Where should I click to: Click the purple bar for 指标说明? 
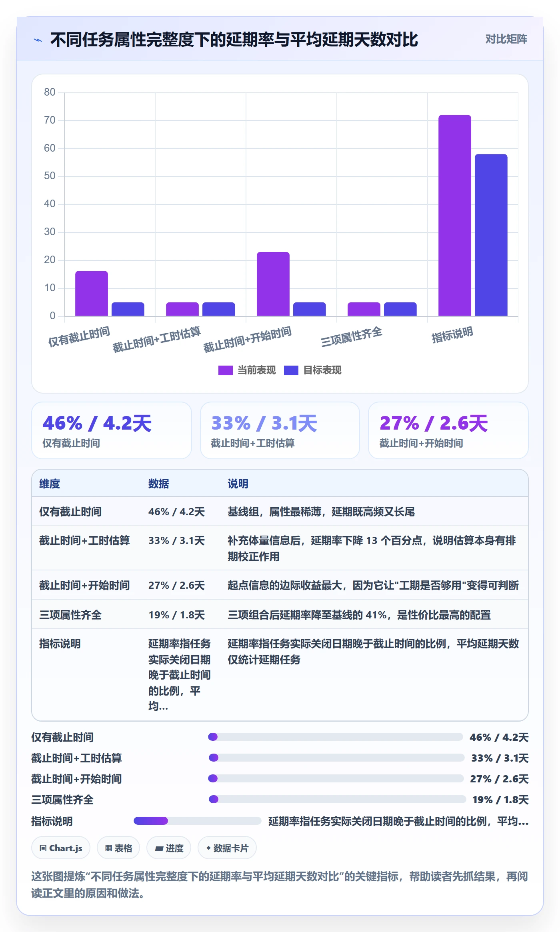[x=455, y=216]
